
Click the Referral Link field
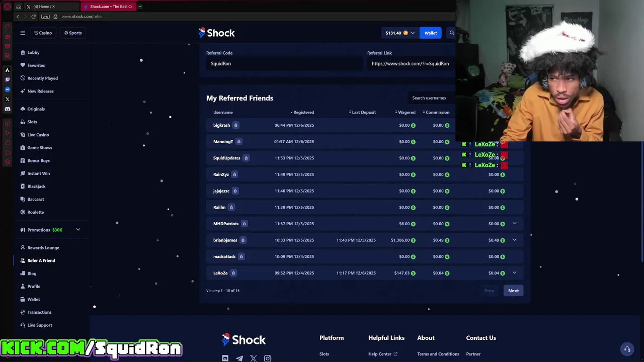click(x=411, y=64)
